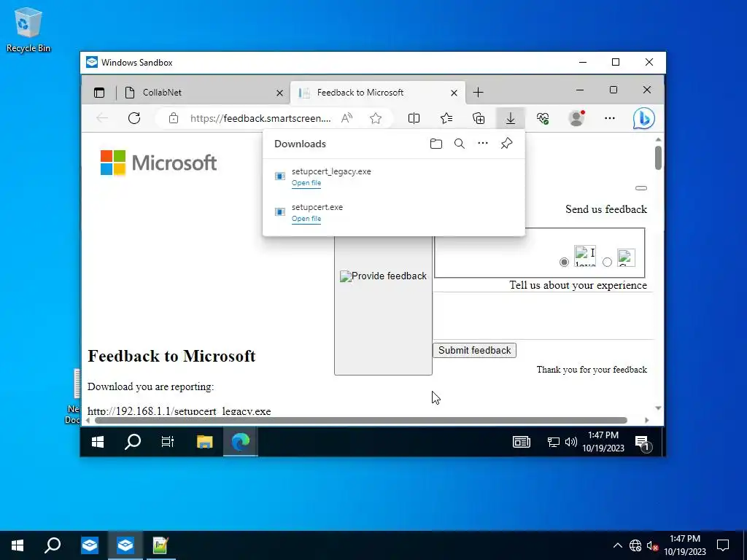Click the experience feedback text area
747x560 pixels.
[x=543, y=315]
